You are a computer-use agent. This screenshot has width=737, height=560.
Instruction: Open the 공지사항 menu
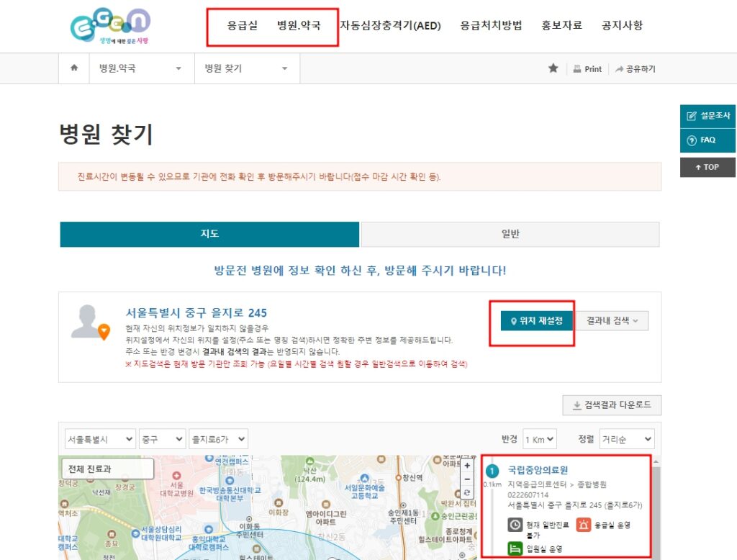[x=622, y=25]
